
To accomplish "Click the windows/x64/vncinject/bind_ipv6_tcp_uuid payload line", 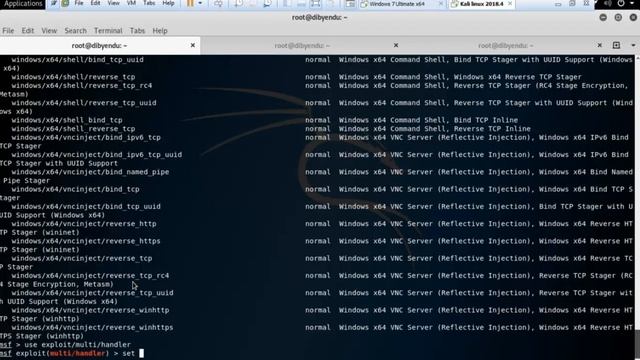I will click(97, 155).
